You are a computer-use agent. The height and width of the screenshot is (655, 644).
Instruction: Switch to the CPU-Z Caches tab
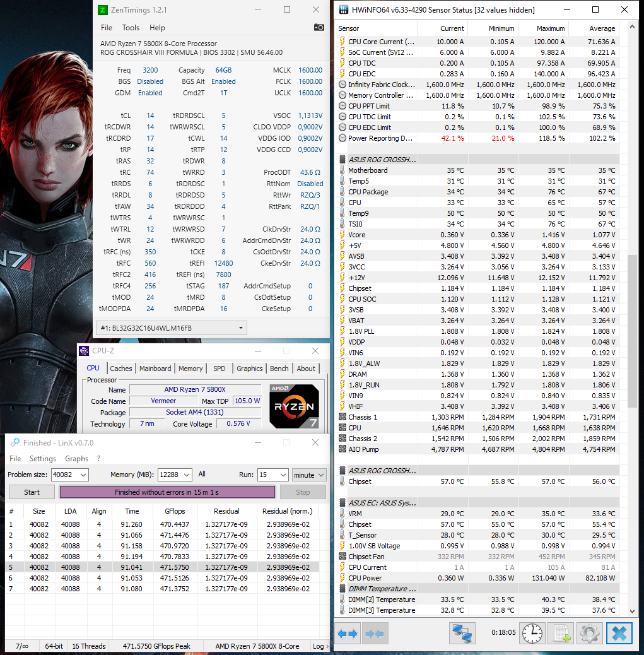(121, 369)
